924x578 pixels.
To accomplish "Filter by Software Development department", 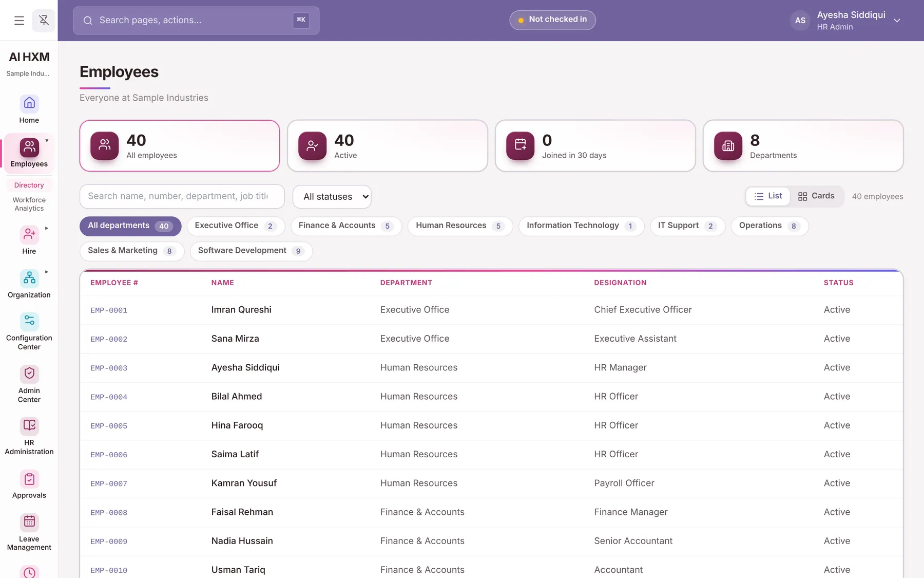I will pos(251,251).
